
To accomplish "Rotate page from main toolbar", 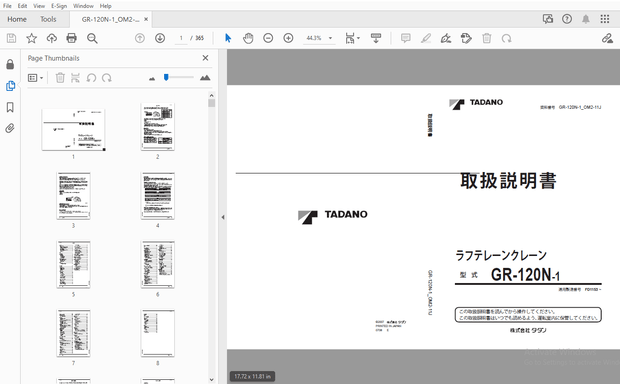I will click(507, 38).
